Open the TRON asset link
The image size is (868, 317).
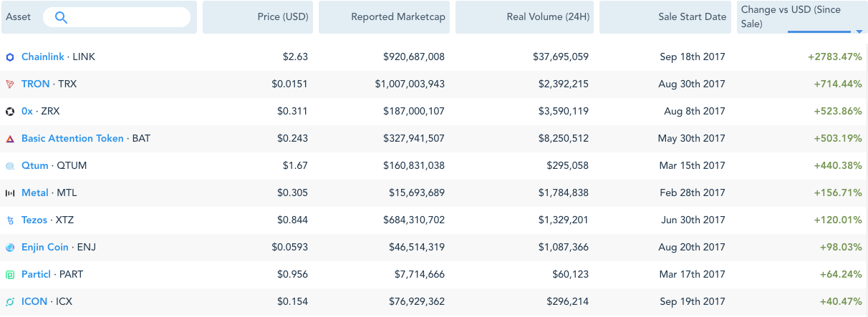click(x=36, y=84)
